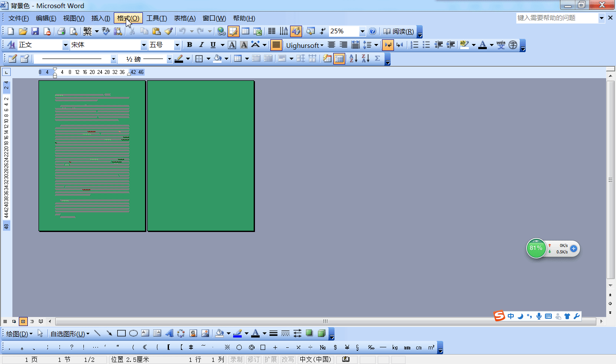
Task: Open the line style dropdown
Action: coord(113,59)
